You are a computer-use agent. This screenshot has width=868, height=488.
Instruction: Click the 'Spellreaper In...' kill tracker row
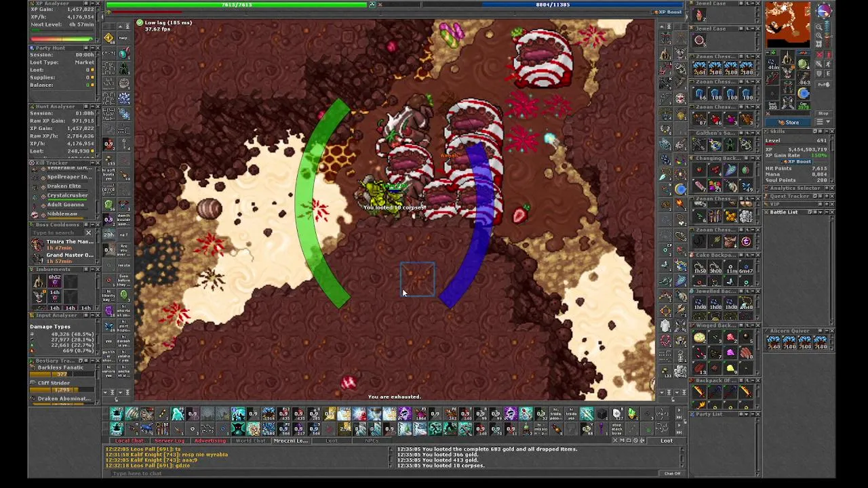tap(62, 178)
